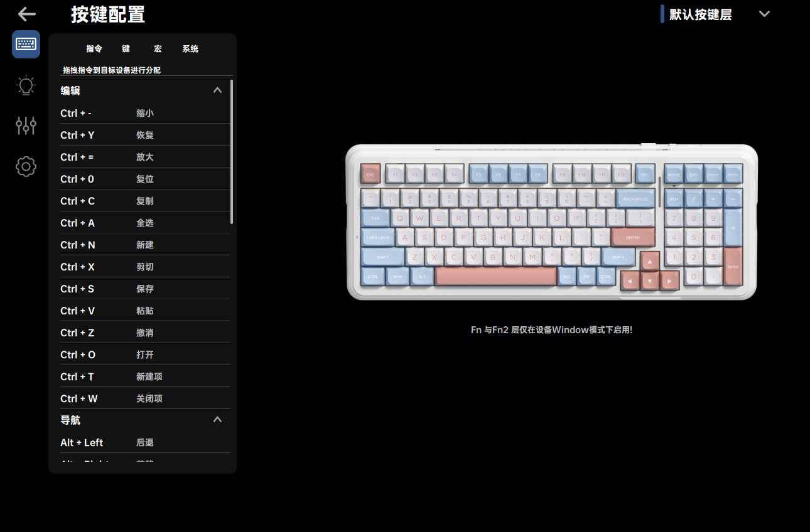Switch to the 系统 tab

pos(190,48)
